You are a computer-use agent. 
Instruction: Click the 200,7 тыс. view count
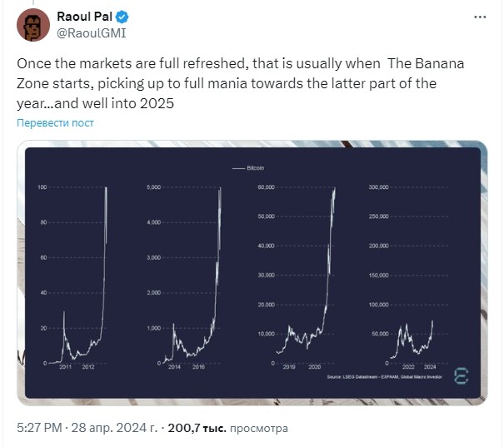(195, 429)
